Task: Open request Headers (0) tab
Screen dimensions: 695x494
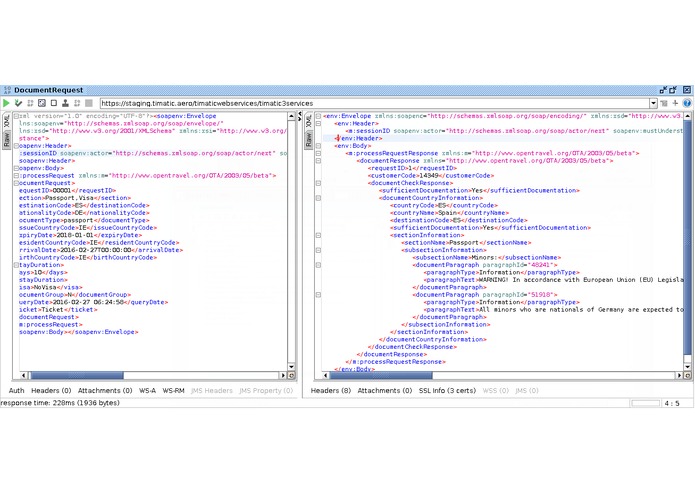Action: pos(51,390)
